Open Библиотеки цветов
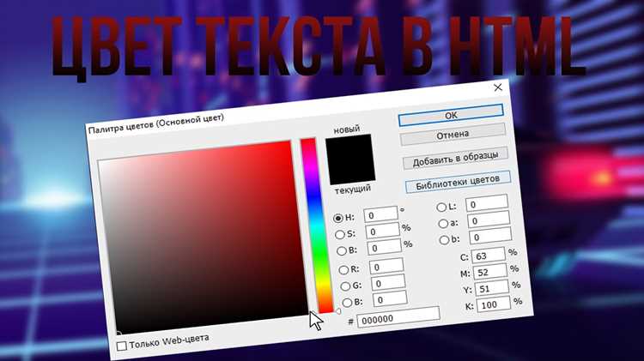This screenshot has height=361, width=644. [x=458, y=182]
